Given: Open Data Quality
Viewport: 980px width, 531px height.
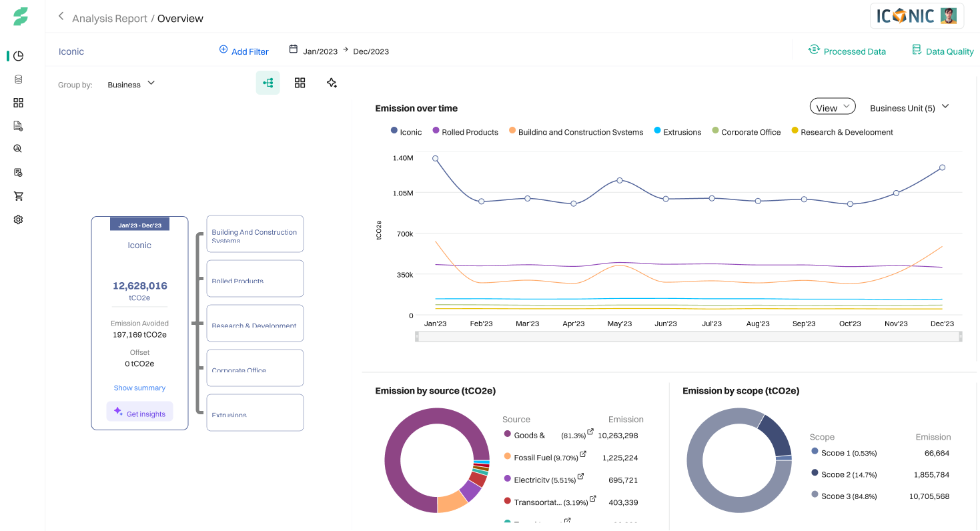Looking at the screenshot, I should tap(943, 51).
